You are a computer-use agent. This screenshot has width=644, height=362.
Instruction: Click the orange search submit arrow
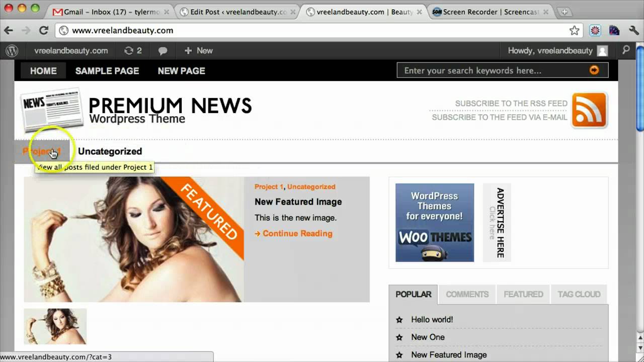tap(594, 70)
